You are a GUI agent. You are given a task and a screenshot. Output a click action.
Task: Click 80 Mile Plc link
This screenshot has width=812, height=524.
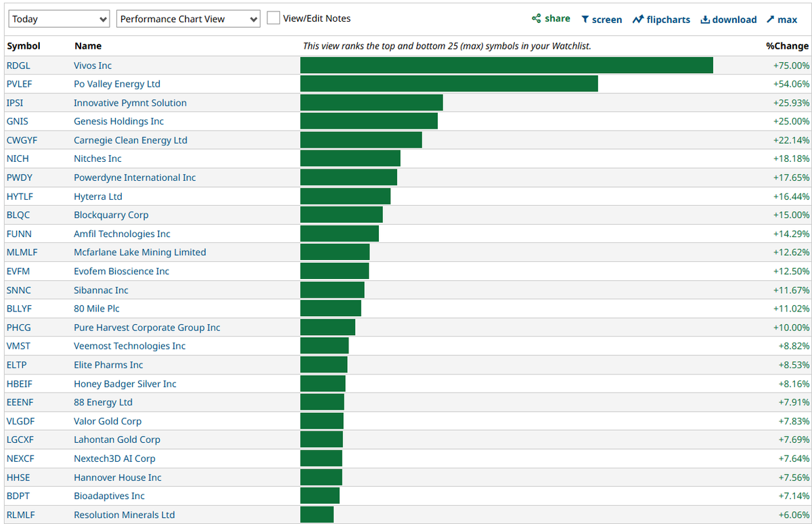(x=97, y=308)
